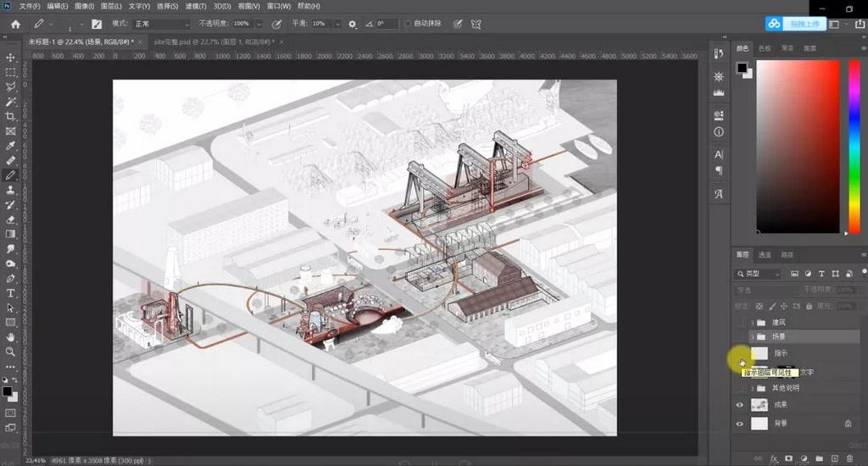Image resolution: width=868 pixels, height=466 pixels.
Task: Delete layer using the trash icon
Action: 849,458
